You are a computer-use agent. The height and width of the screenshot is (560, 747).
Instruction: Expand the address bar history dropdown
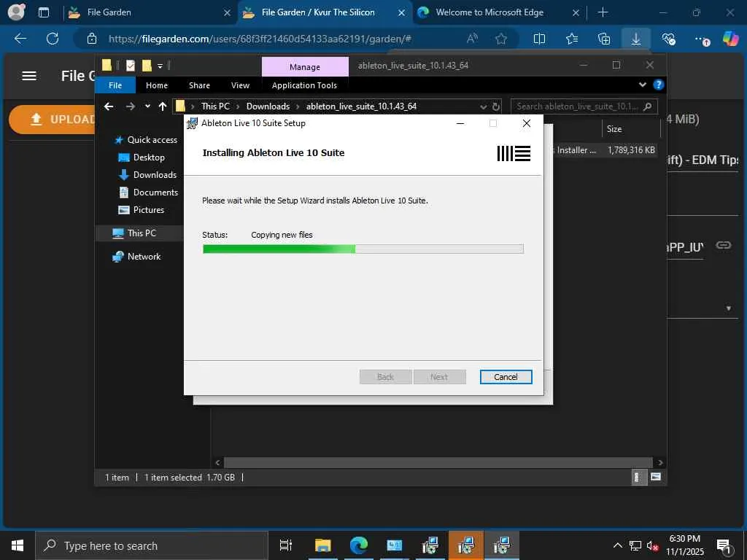pyautogui.click(x=483, y=106)
